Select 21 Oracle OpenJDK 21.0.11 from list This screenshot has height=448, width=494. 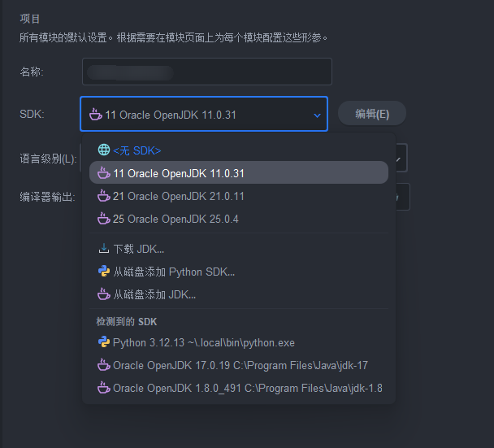pos(239,196)
